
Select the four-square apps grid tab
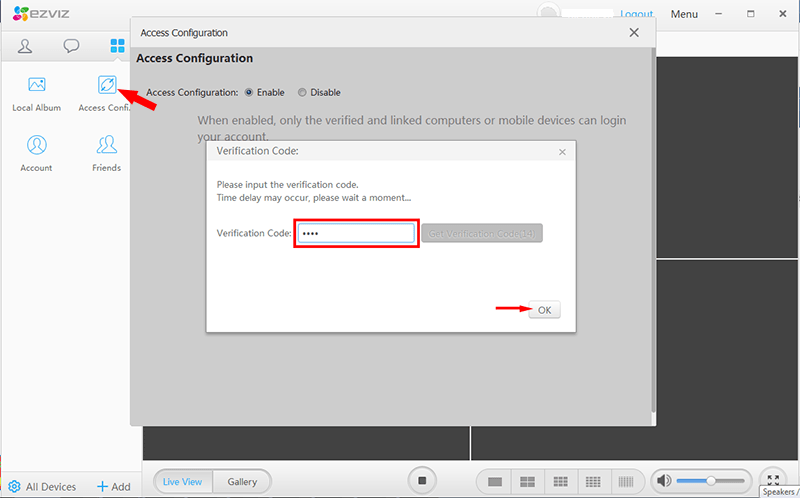(117, 46)
